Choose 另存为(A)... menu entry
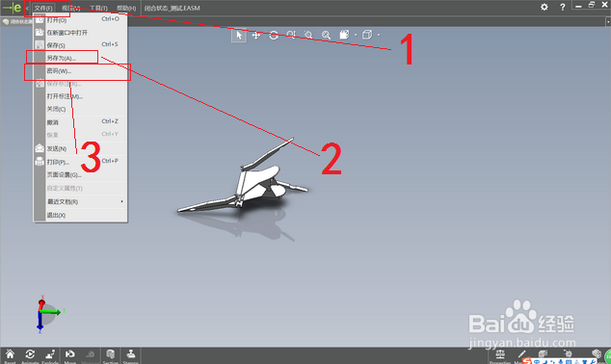Image resolution: width=611 pixels, height=364 pixels. (x=80, y=58)
